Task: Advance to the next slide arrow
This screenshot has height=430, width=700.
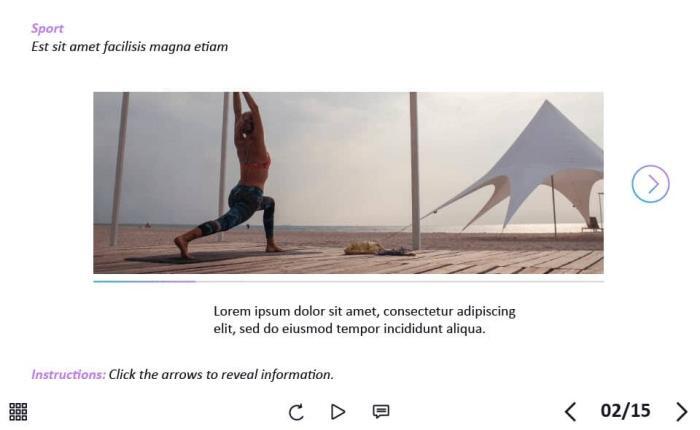Action: 681,411
